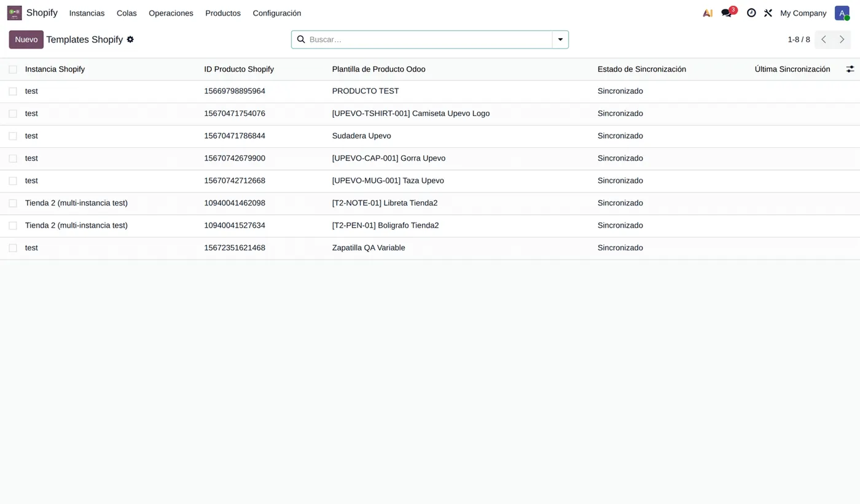Sort by Última Sincronización column header
Image resolution: width=860 pixels, height=504 pixels.
(x=792, y=69)
